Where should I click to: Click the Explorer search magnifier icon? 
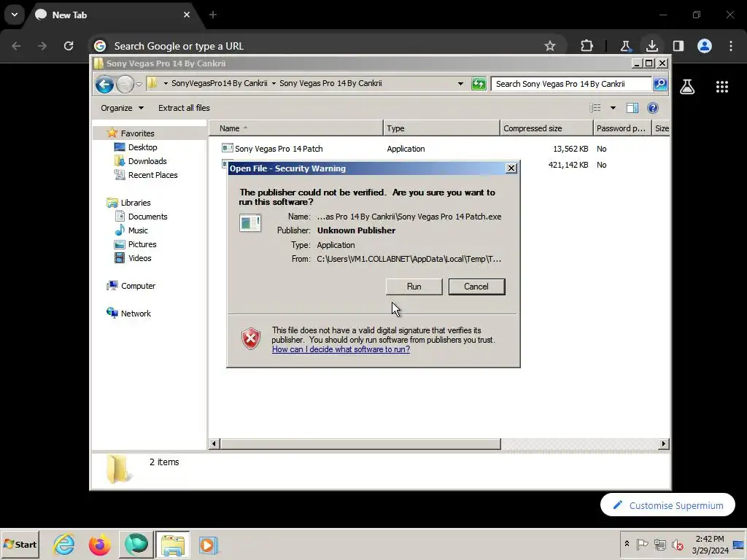(659, 84)
